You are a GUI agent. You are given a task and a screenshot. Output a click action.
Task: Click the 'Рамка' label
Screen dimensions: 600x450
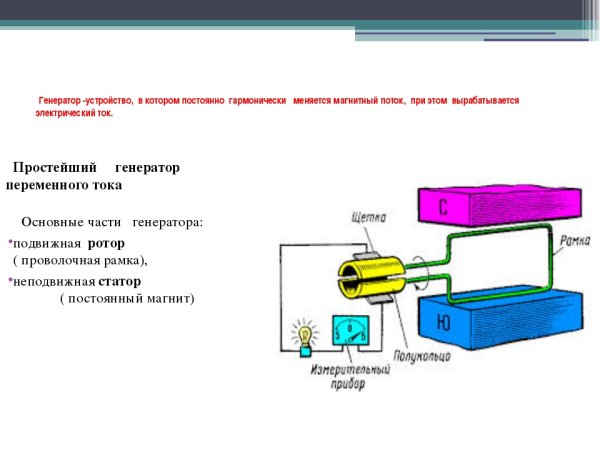(574, 241)
